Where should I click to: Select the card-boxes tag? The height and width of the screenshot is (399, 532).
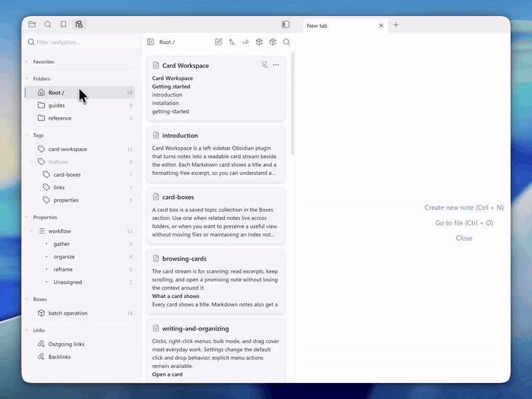[80, 175]
